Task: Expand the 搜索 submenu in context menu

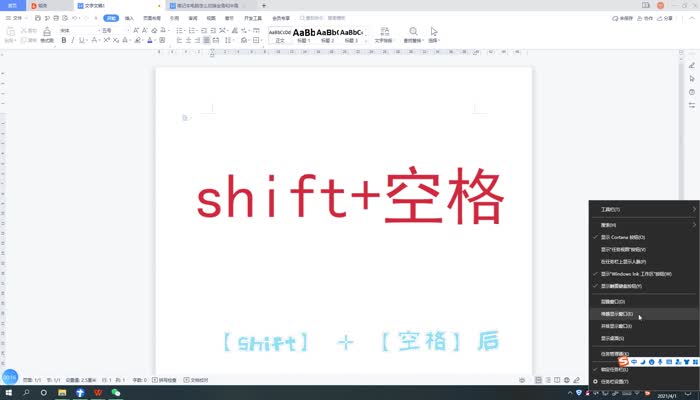Action: coord(643,225)
